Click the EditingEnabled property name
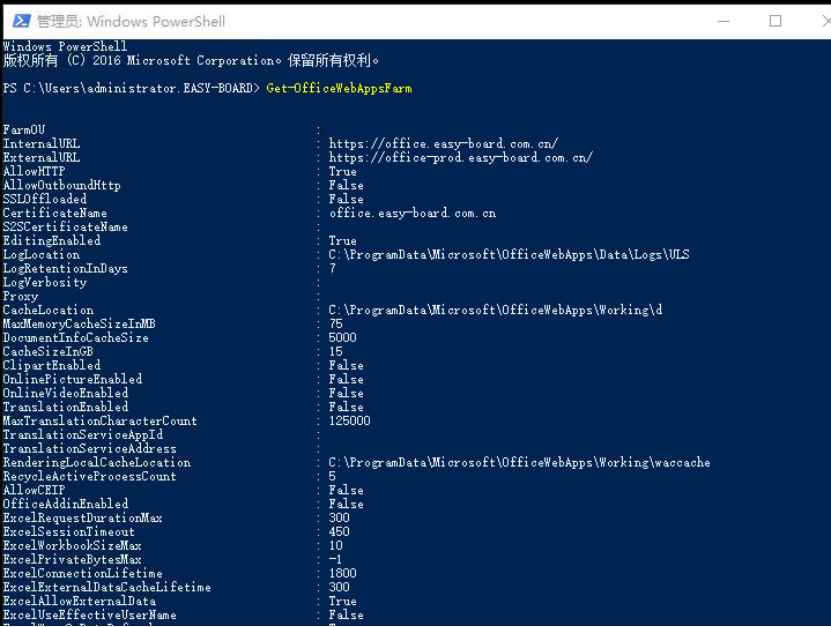This screenshot has height=627, width=831. pyautogui.click(x=52, y=241)
